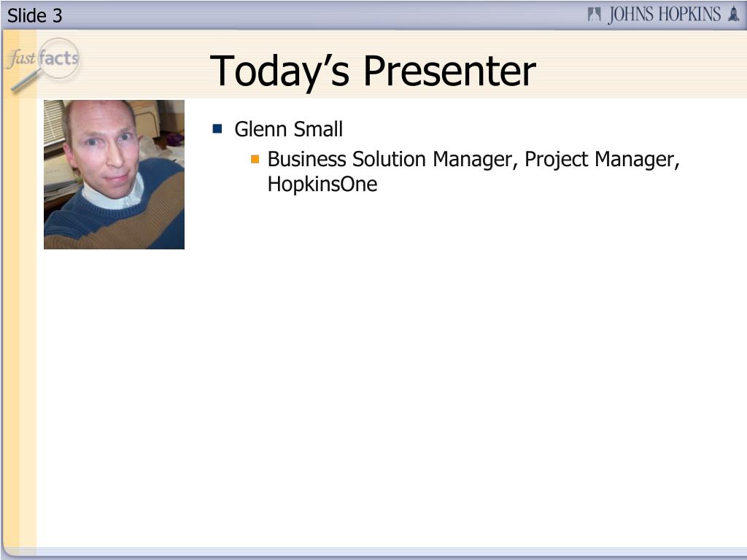Click the Johns Hopkins logo text
Viewport: 747px width, 560px height.
pos(664,15)
